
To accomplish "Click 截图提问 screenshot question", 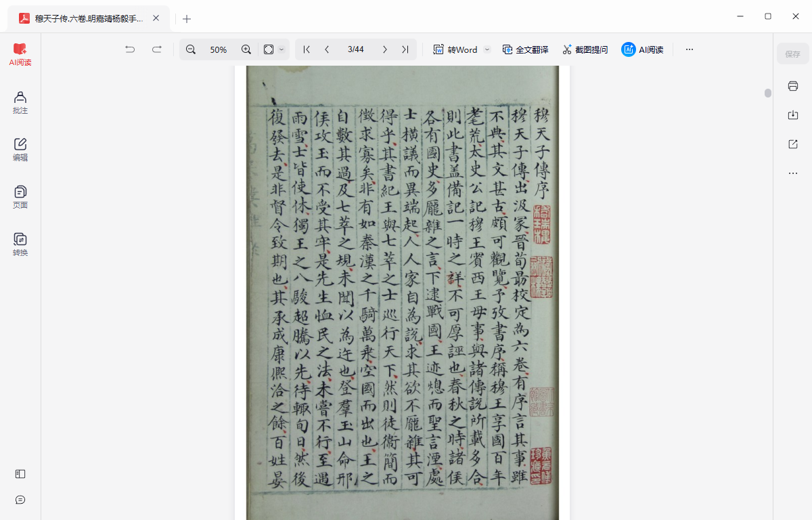I will pyautogui.click(x=585, y=49).
